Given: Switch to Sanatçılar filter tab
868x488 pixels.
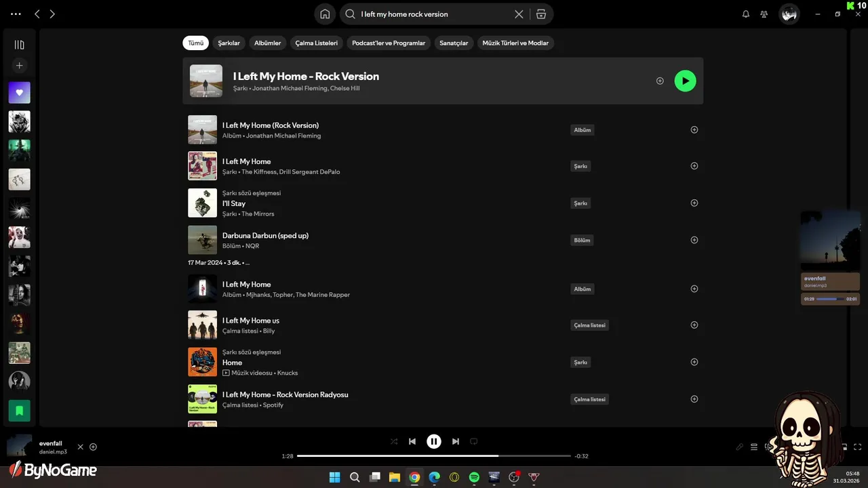Looking at the screenshot, I should (x=454, y=43).
